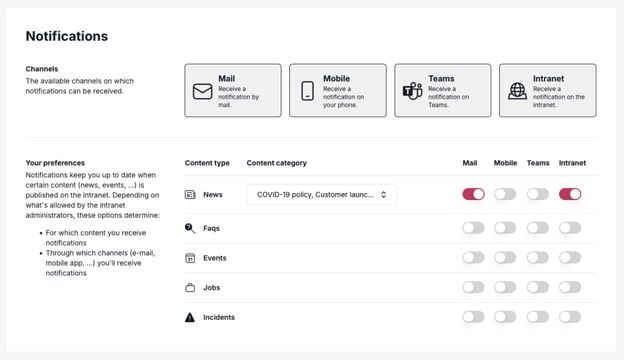This screenshot has width=624, height=360.
Task: Enable Mail notifications for Jobs
Action: pyautogui.click(x=473, y=287)
